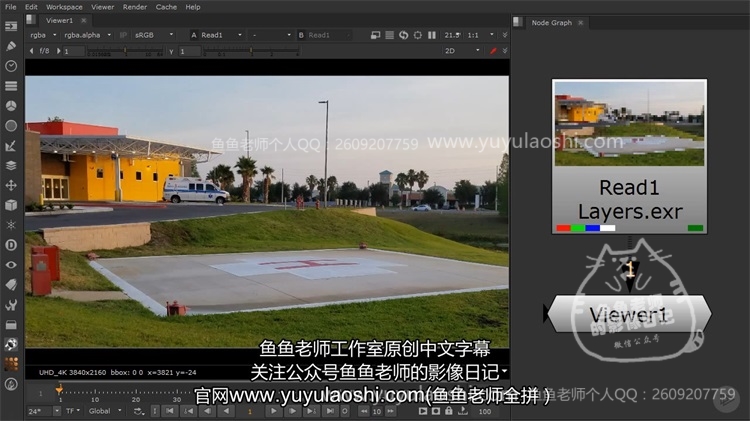750x421 pixels.
Task: Open the Merge nodes menu (layers icon)
Action: 11,166
